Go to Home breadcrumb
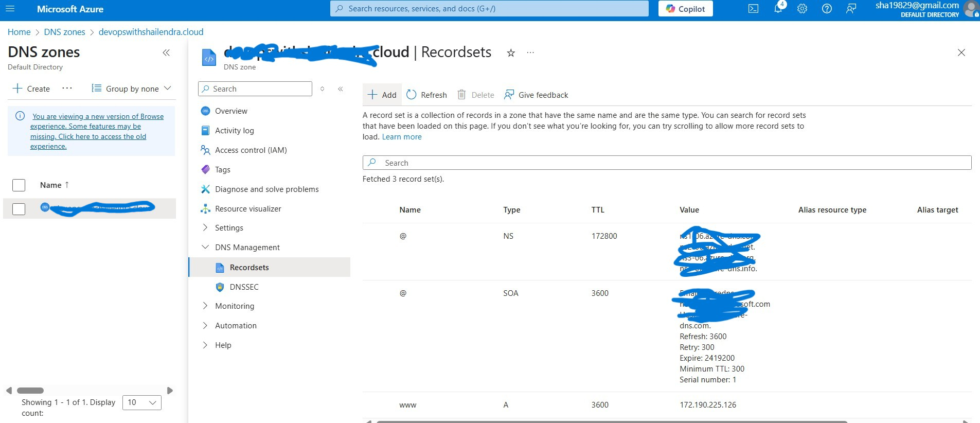Image resolution: width=980 pixels, height=423 pixels. coord(19,32)
